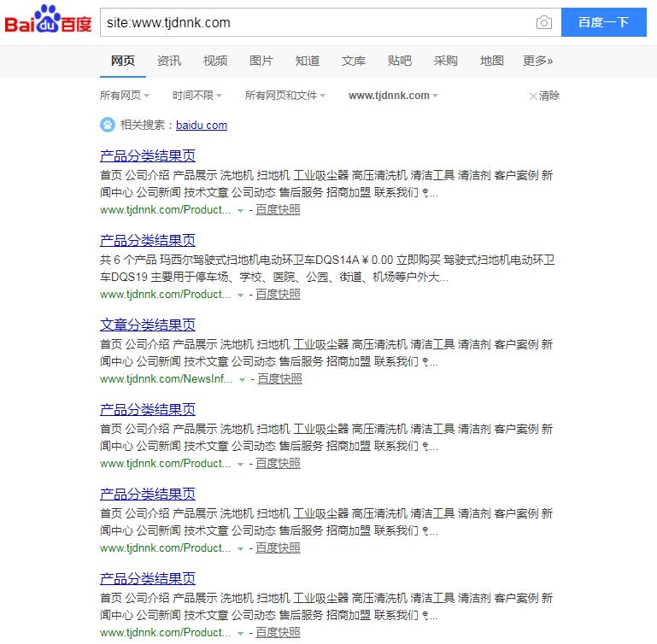Open 百度快照 for the fifth result
The width and height of the screenshot is (657, 644).
278,547
